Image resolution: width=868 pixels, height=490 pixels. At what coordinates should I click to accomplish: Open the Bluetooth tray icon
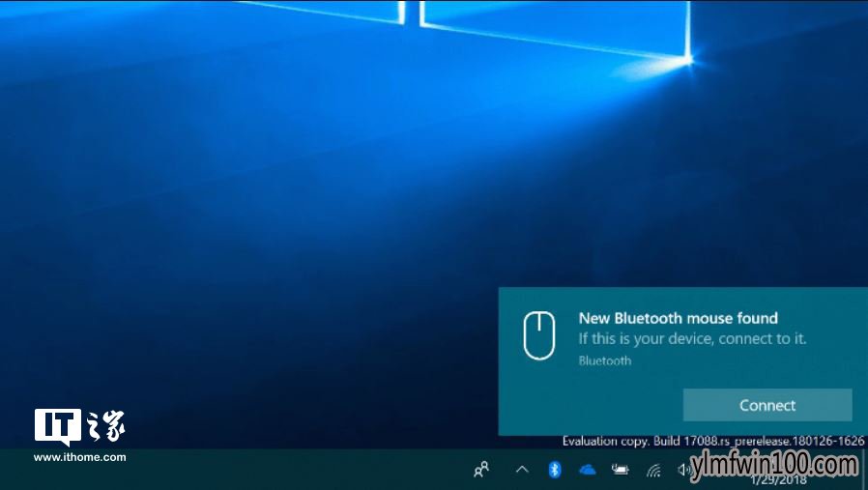[554, 470]
